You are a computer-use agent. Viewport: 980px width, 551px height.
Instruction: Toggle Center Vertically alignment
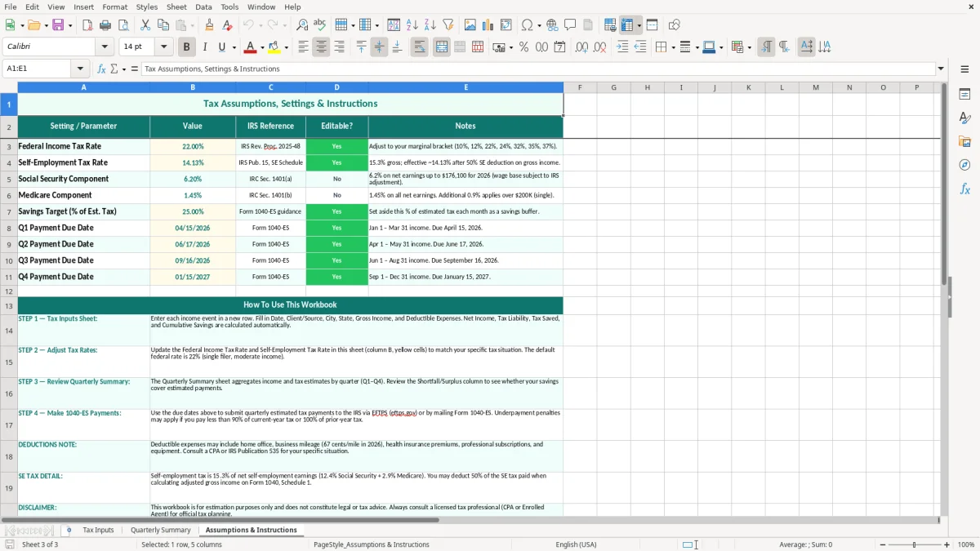tap(379, 47)
